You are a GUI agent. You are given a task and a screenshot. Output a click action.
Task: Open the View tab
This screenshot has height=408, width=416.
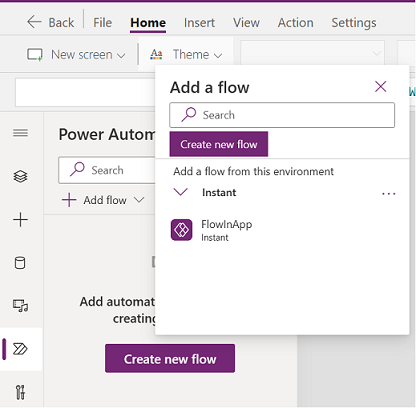pos(246,23)
